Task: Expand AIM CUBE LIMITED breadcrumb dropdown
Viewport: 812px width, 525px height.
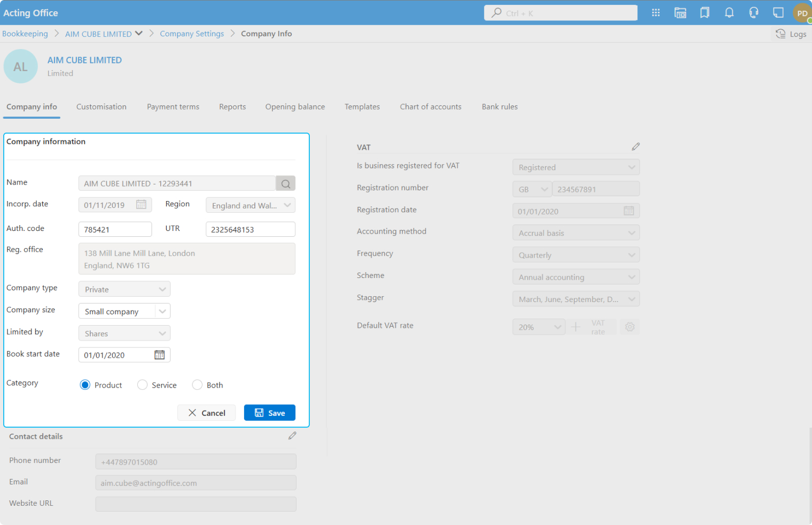Action: click(x=139, y=33)
